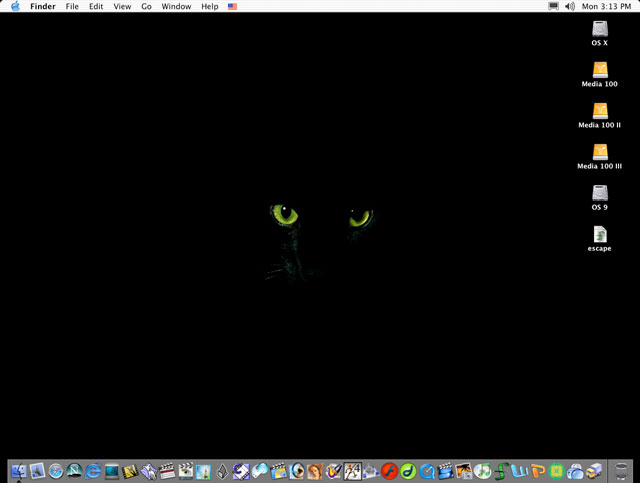The image size is (640, 483).
Task: Launch Safari from the Dock
Action: coord(55,471)
